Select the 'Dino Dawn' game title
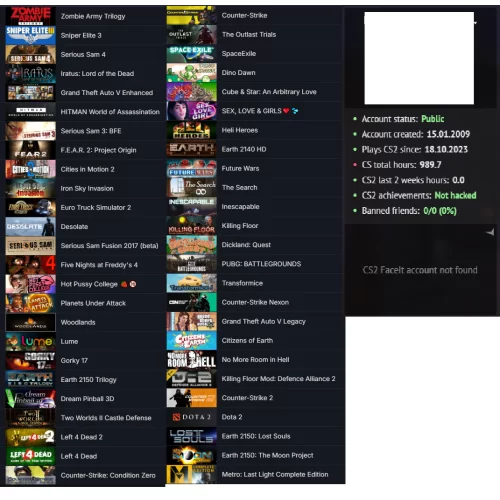 click(238, 73)
